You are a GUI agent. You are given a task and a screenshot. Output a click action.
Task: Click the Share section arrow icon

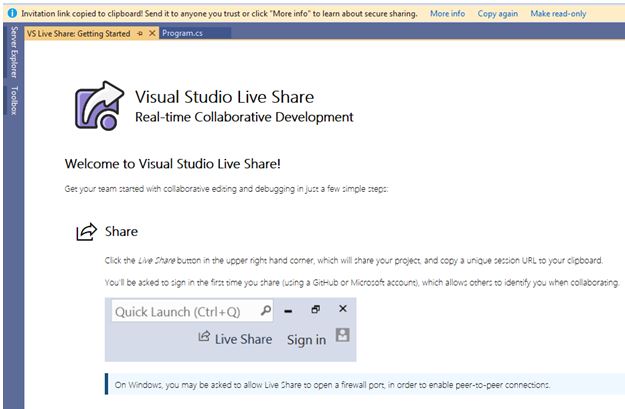click(x=86, y=232)
